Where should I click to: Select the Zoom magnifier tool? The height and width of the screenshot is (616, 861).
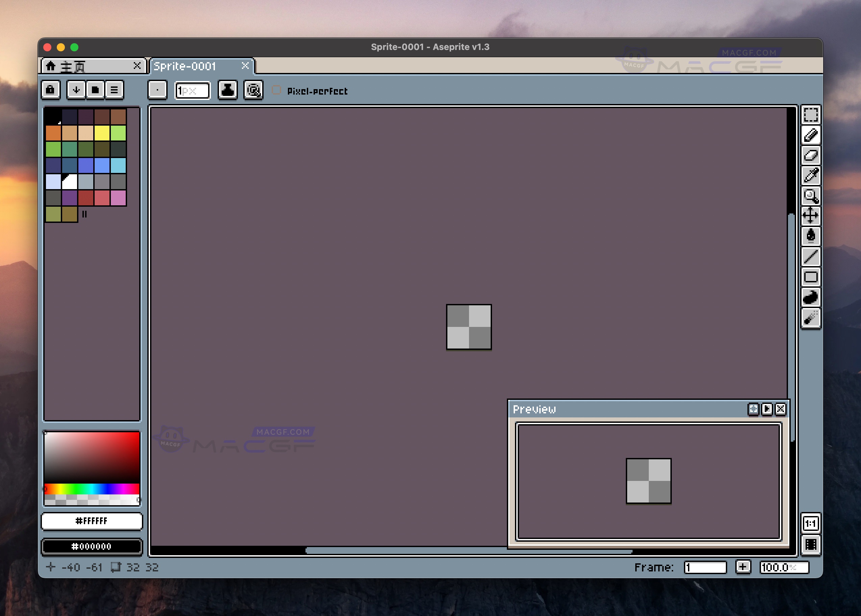click(x=811, y=196)
